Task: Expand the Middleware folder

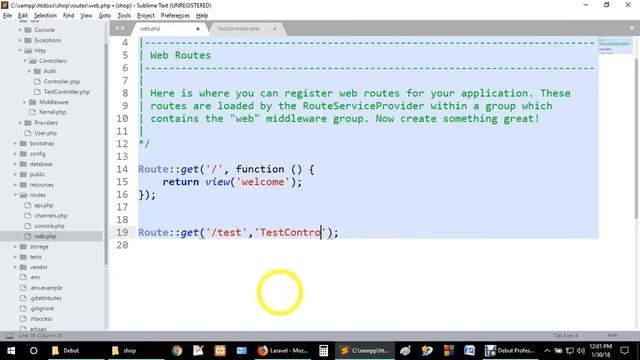Action: click(x=24, y=102)
